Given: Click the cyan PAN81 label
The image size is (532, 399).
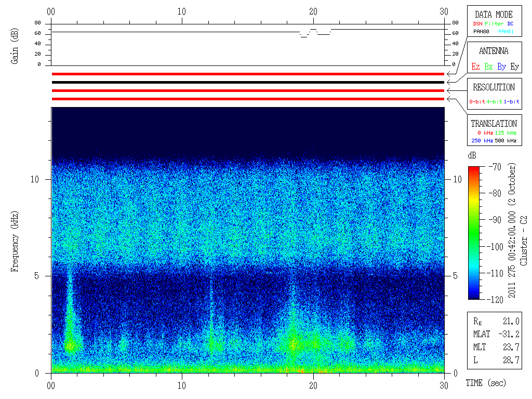Looking at the screenshot, I should (x=506, y=32).
